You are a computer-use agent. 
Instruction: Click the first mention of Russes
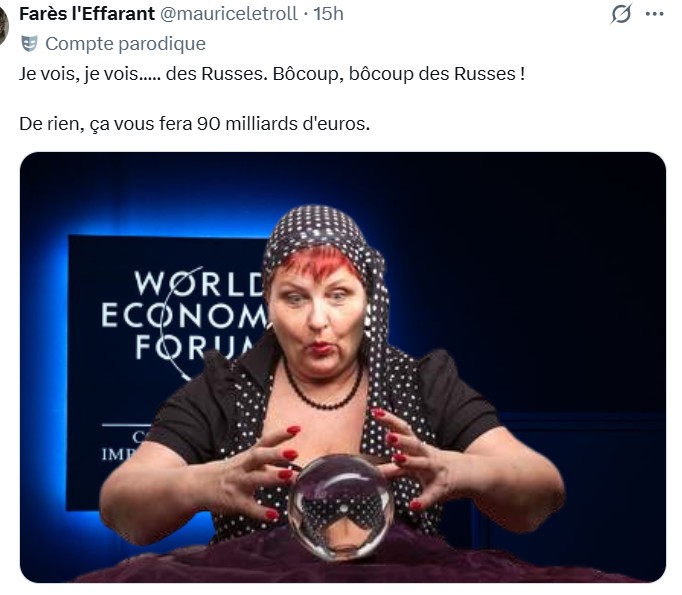[234, 74]
